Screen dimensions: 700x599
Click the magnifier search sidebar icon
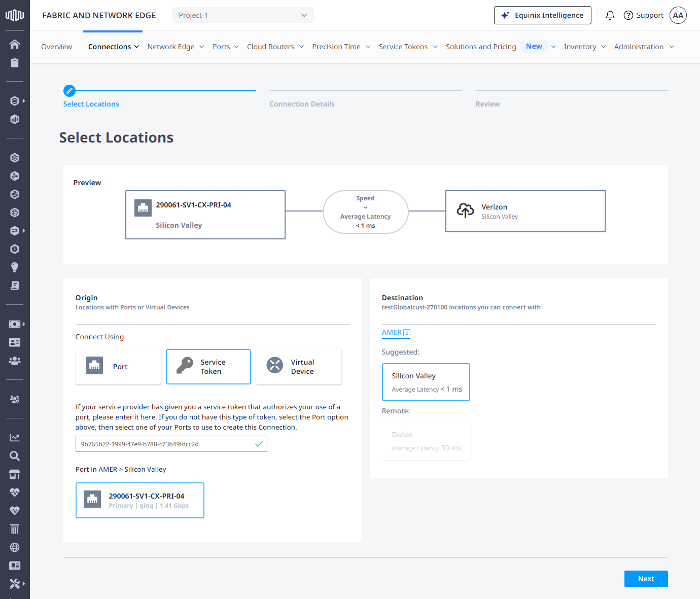pyautogui.click(x=15, y=456)
